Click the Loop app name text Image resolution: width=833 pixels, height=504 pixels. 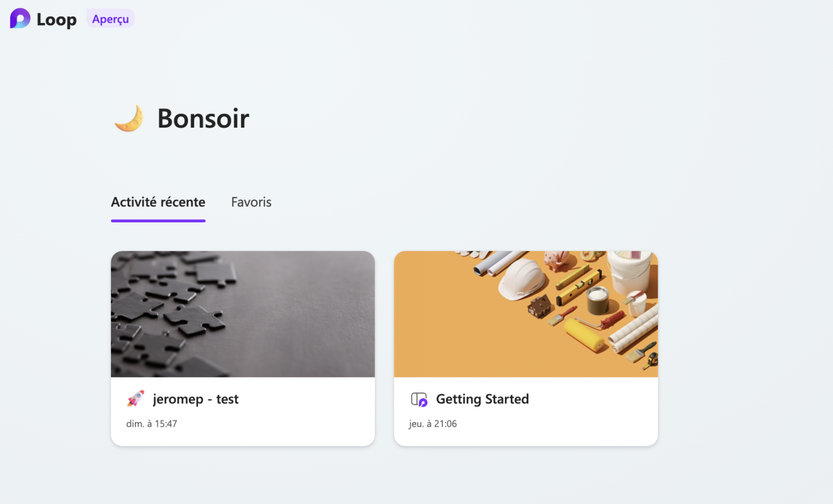coord(56,20)
